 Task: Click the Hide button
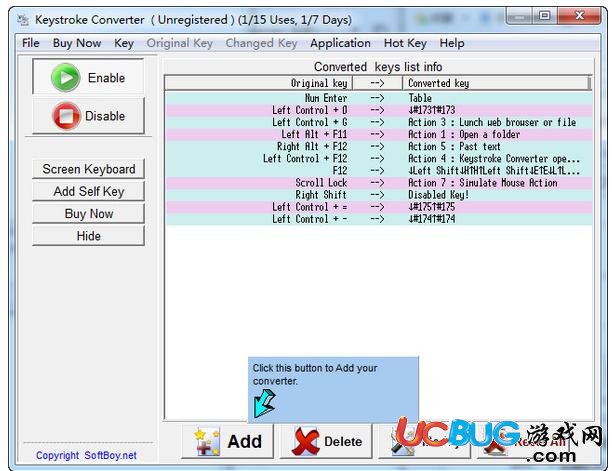89,236
